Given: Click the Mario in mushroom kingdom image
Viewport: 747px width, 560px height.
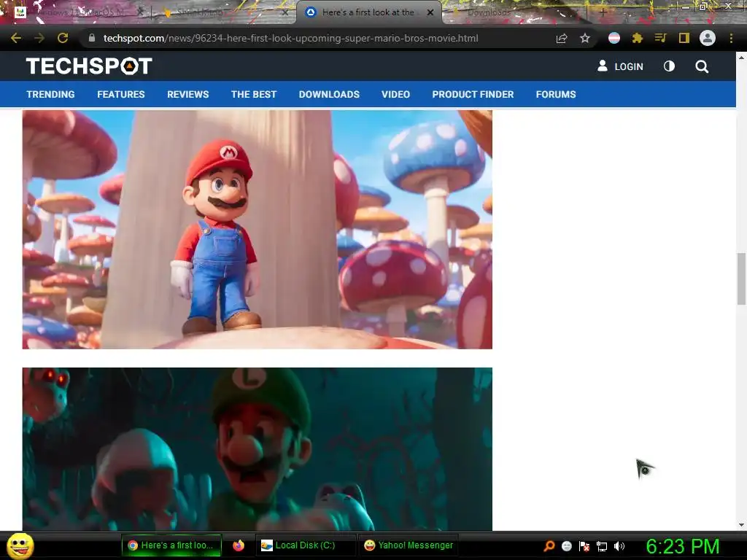Looking at the screenshot, I should click(x=258, y=230).
